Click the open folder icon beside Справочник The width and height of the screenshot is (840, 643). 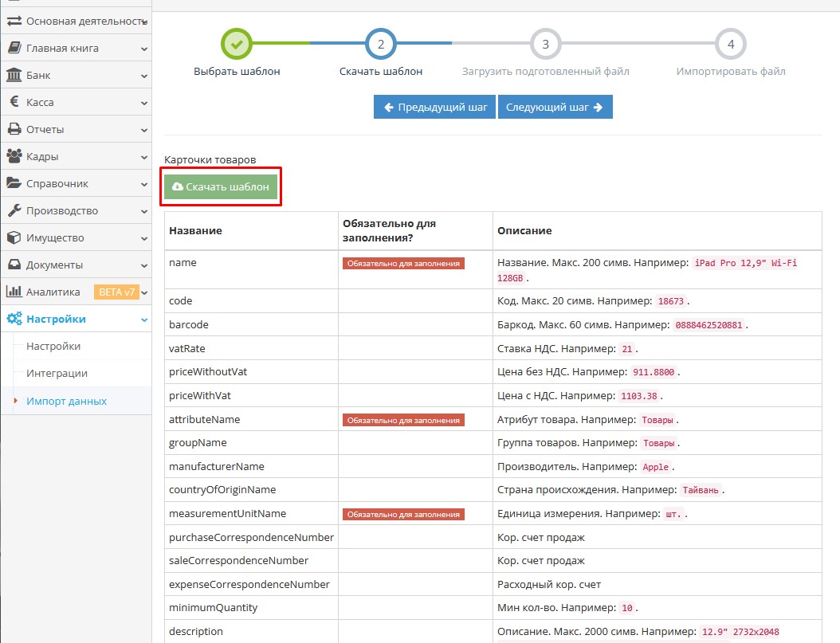pyautogui.click(x=14, y=184)
